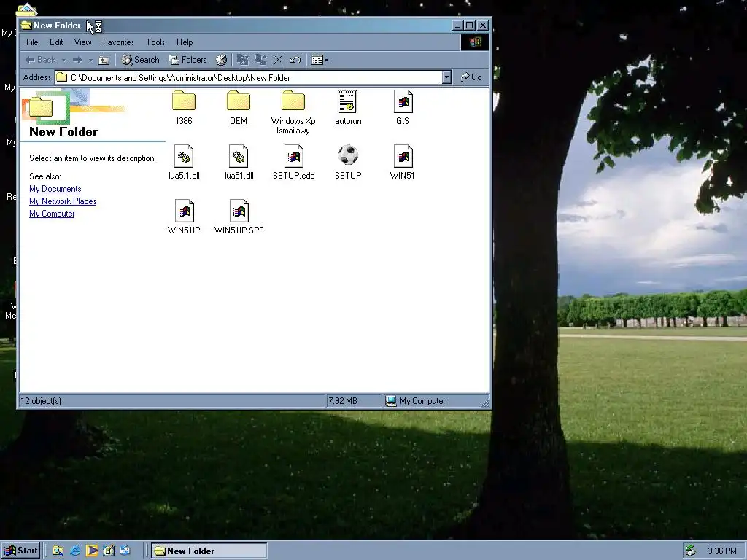Expand the Address bar dropdown arrow

click(x=446, y=77)
